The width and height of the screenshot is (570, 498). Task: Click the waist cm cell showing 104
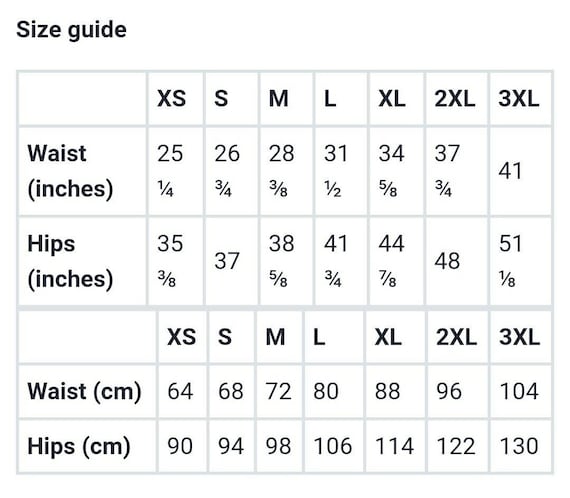(x=520, y=391)
